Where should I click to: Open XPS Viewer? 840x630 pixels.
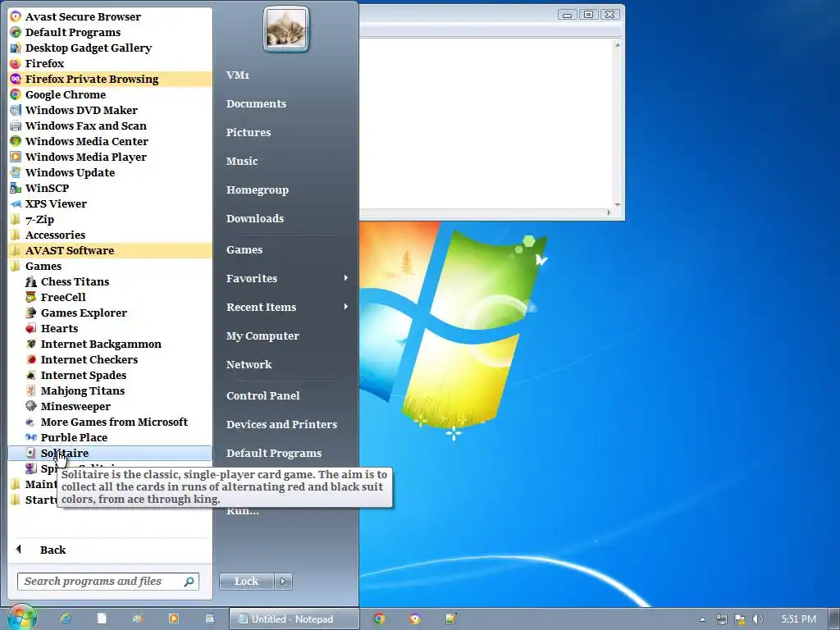tap(110, 203)
